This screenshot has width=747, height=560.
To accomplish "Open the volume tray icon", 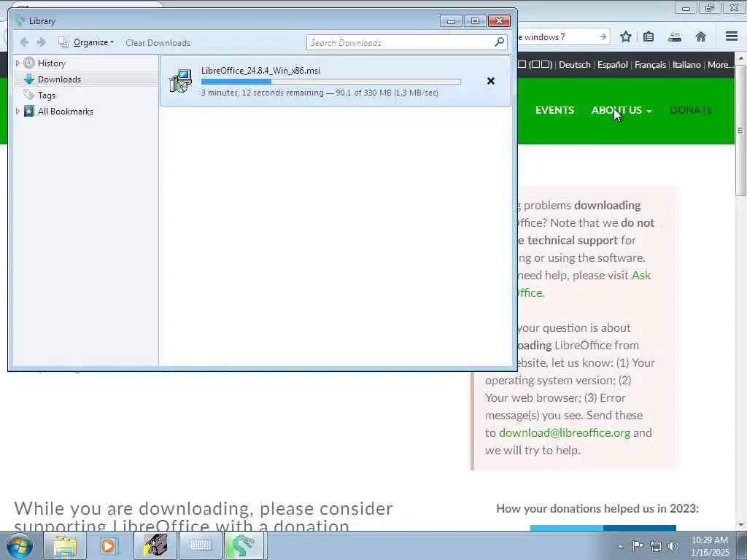I will click(x=673, y=546).
